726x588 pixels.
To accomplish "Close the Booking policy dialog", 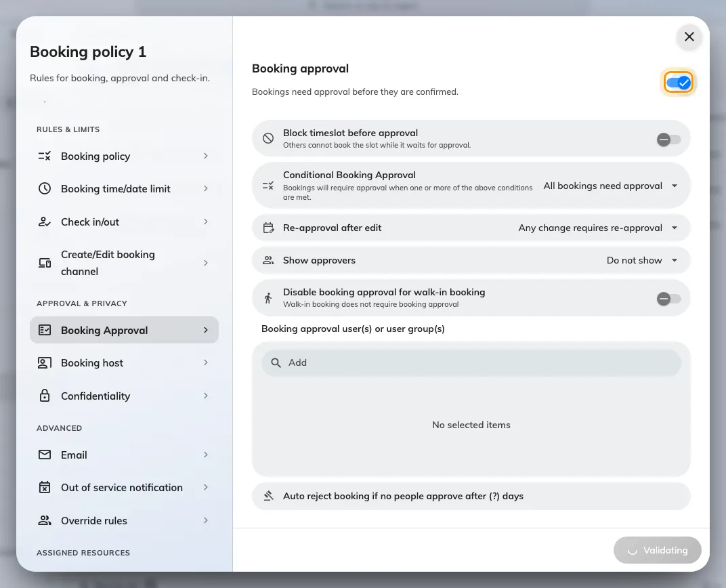I will (x=689, y=37).
